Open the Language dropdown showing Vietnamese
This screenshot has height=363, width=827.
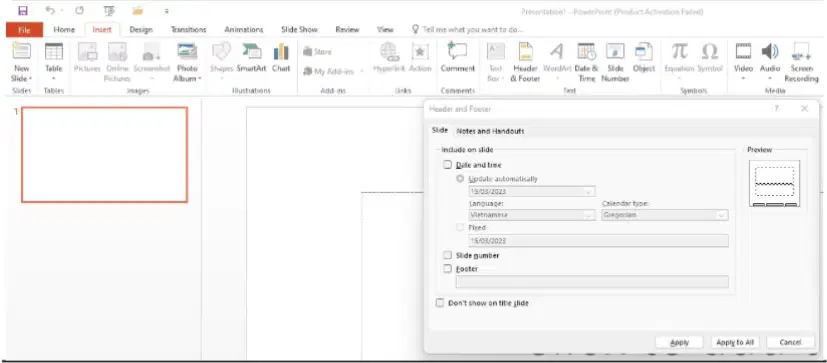[589, 215]
